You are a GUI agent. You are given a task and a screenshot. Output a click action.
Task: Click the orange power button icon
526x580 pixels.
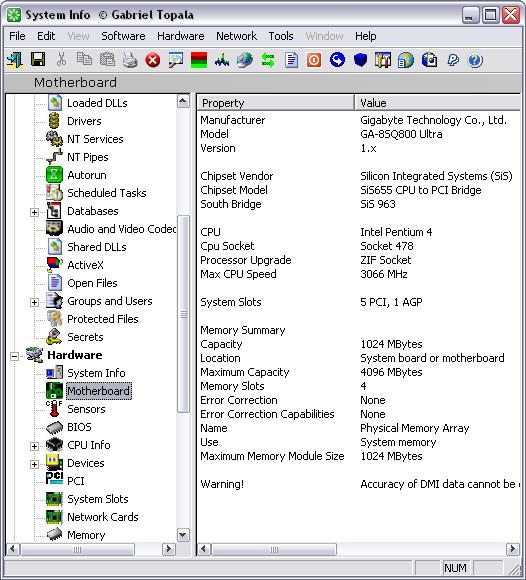coord(314,60)
